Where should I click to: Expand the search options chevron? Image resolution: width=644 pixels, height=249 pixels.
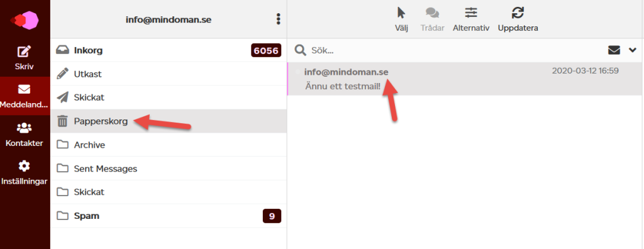point(633,50)
